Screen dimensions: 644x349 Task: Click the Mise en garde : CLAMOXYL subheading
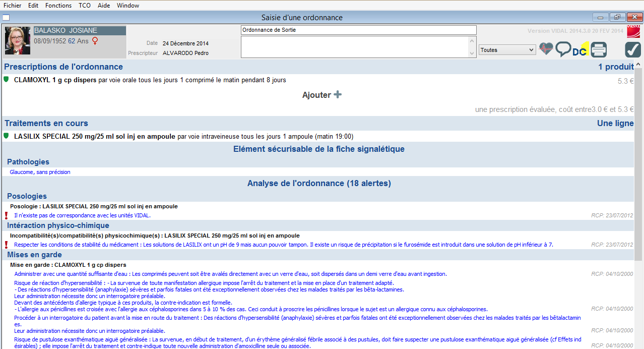click(x=68, y=265)
